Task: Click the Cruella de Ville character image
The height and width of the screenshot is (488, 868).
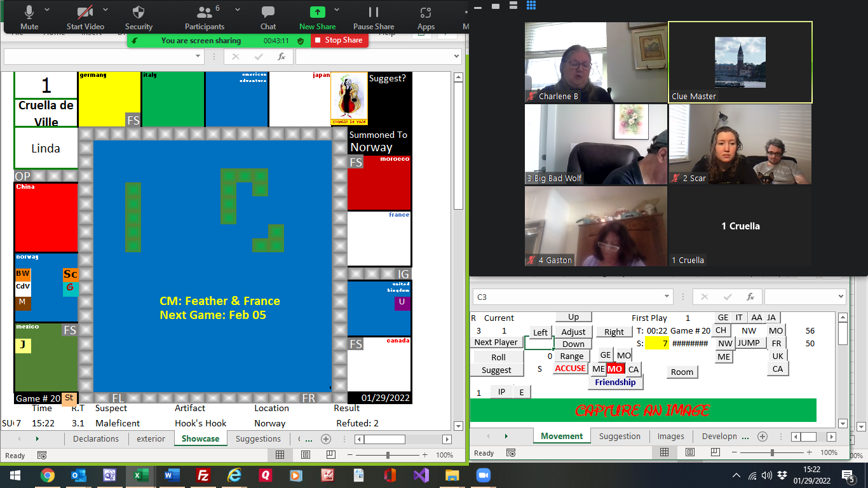Action: point(349,98)
